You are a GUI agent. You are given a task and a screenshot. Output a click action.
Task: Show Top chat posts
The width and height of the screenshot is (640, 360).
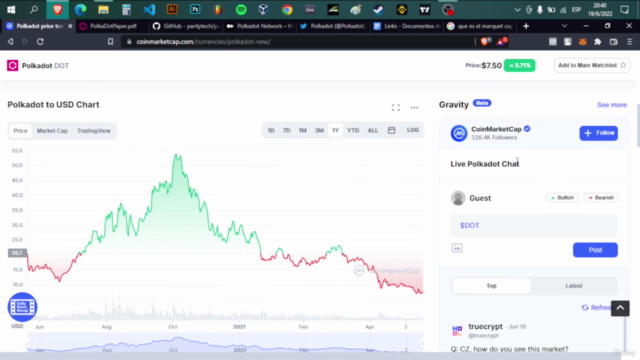pyautogui.click(x=491, y=286)
